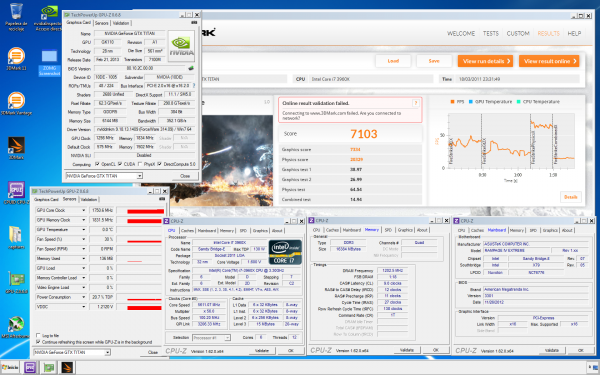Switch to the TESTS tab in 3DMark

(x=491, y=34)
